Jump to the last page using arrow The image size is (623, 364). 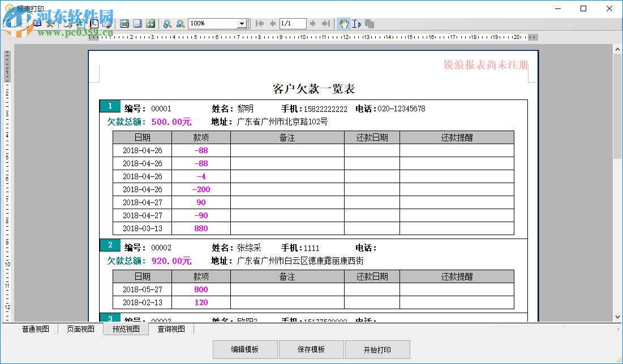coord(326,24)
